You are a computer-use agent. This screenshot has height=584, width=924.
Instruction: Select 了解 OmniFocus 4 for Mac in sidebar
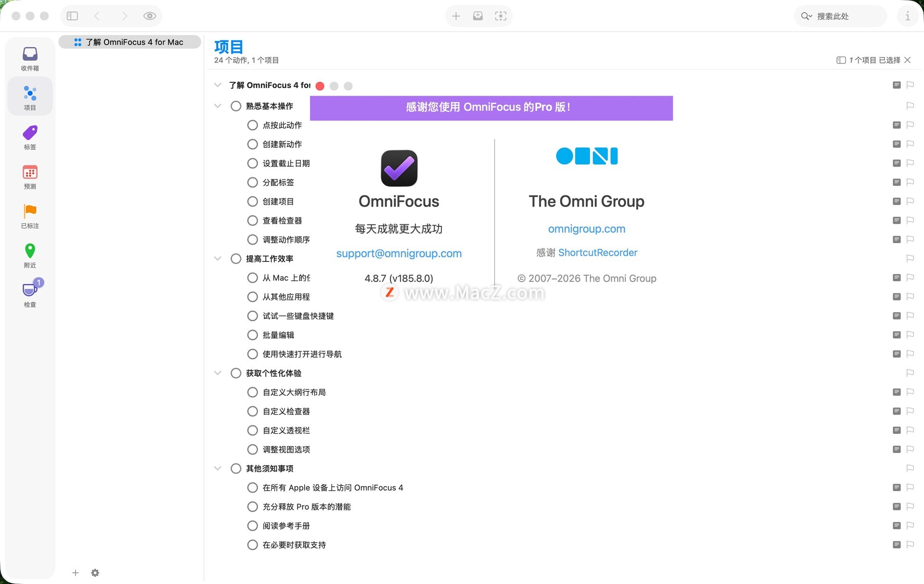[130, 42]
